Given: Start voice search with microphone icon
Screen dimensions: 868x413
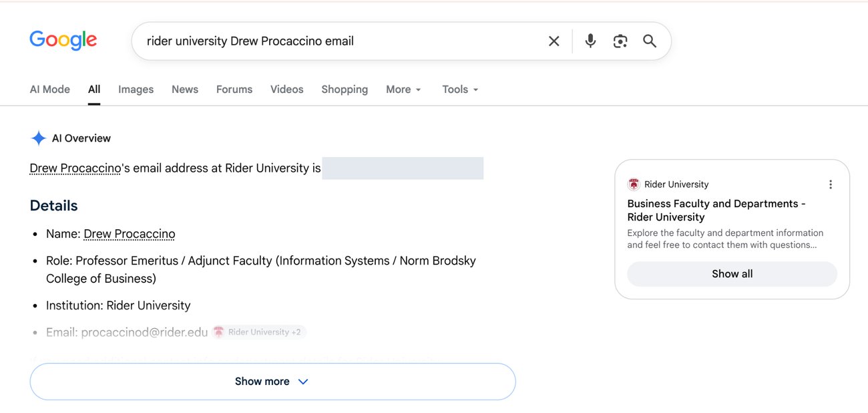Looking at the screenshot, I should coord(590,41).
